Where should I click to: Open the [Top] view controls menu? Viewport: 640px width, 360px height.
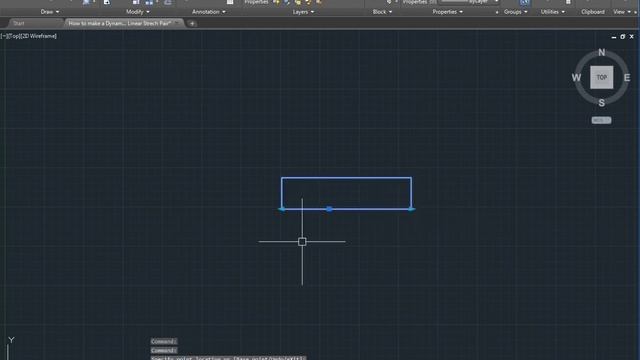pos(13,36)
